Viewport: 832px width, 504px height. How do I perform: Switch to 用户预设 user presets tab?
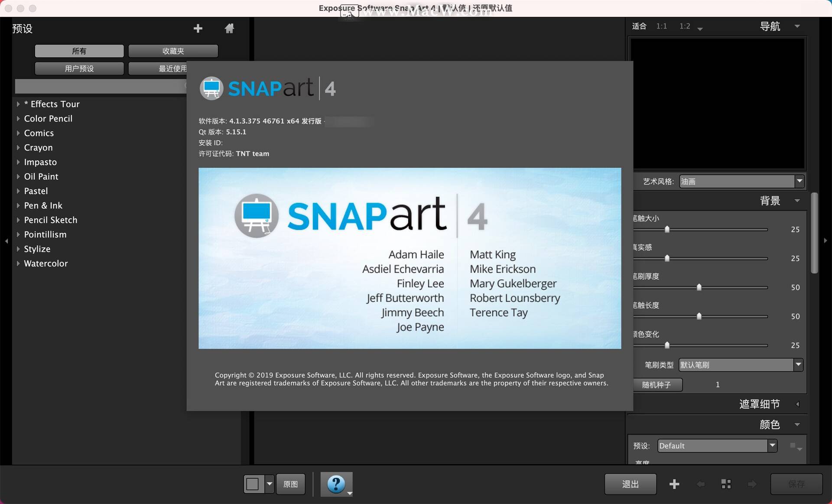[79, 68]
